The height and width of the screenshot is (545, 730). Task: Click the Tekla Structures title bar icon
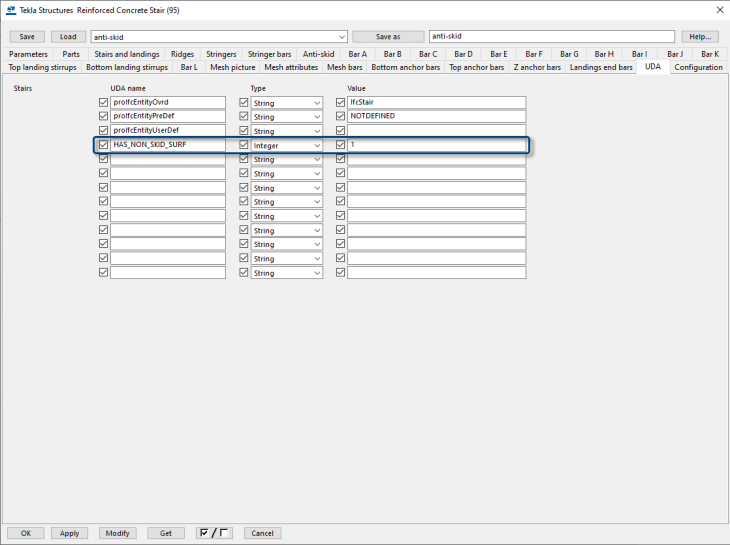tap(11, 10)
